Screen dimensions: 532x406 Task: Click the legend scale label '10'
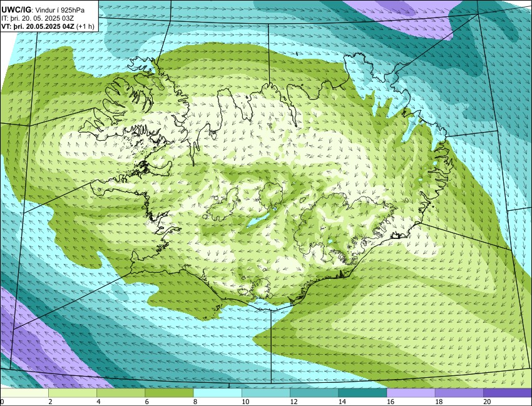click(x=245, y=402)
